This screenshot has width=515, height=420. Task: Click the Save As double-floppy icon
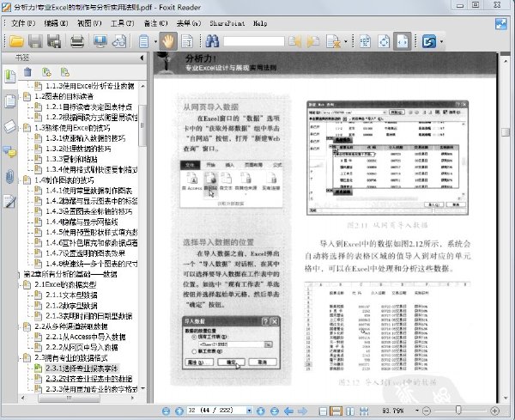[x=54, y=41]
